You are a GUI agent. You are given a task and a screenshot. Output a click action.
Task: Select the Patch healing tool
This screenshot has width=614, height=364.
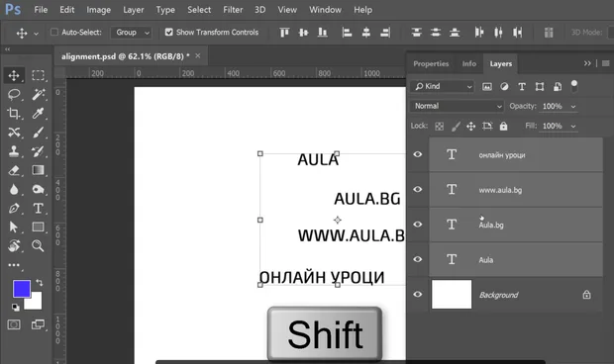14,133
